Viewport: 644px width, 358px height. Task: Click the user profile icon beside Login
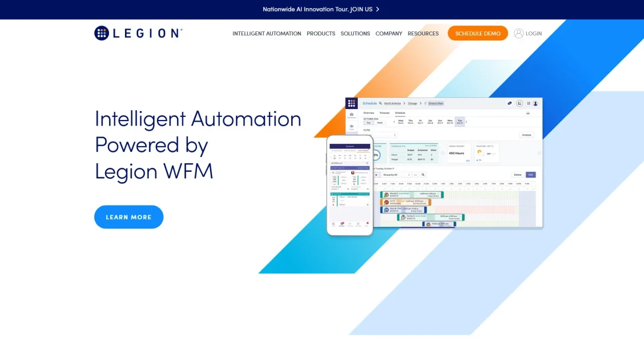[x=519, y=33]
